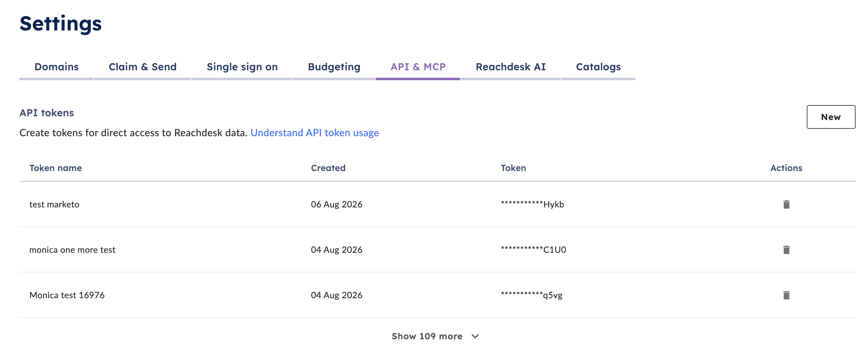The height and width of the screenshot is (357, 868).
Task: Go to the Budgeting tab
Action: [334, 67]
